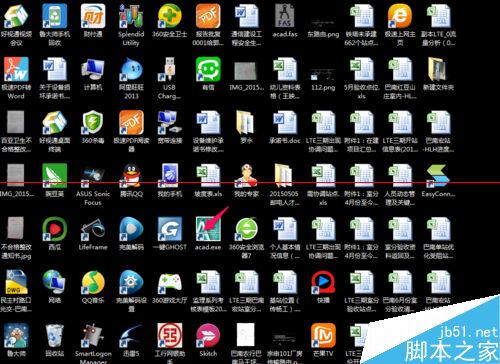Launch 完美解码 player shortcut
This screenshot has width=500, height=364.
tap(131, 229)
